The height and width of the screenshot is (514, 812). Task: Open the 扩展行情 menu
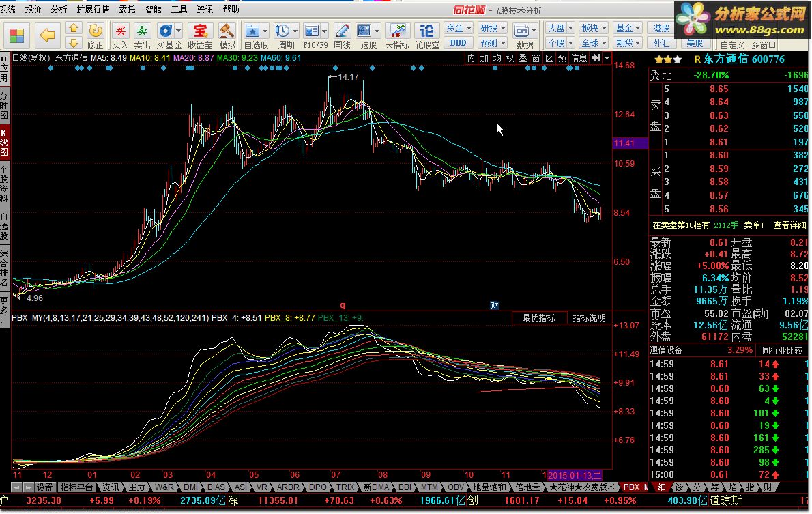93,10
